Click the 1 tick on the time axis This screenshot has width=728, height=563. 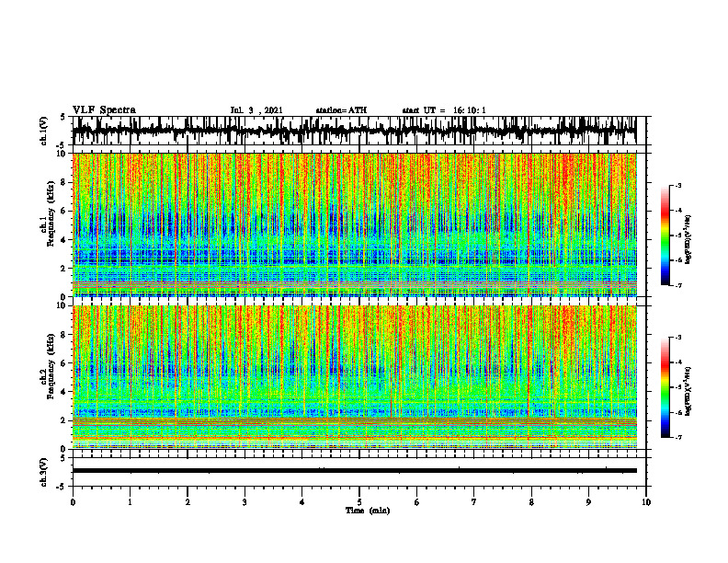[130, 502]
